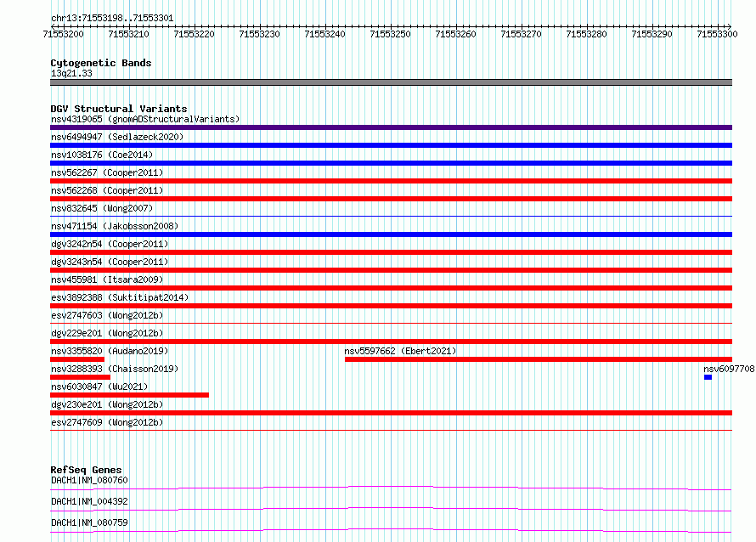756x542 pixels.
Task: Click ruler coordinate 71553270
Action: pos(522,34)
